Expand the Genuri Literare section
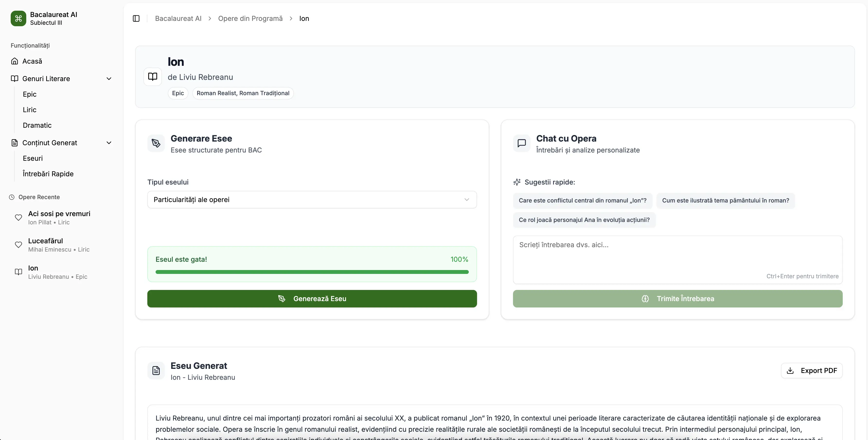 pos(109,78)
